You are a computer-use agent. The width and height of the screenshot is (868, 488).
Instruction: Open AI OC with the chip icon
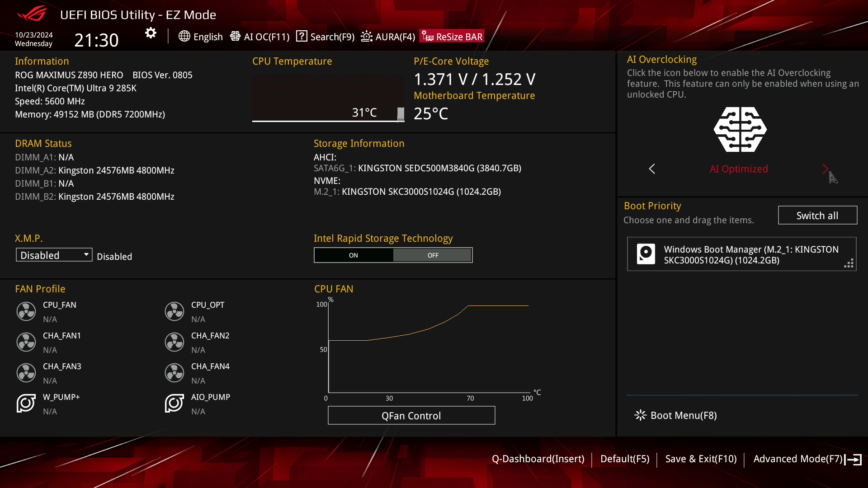(235, 37)
